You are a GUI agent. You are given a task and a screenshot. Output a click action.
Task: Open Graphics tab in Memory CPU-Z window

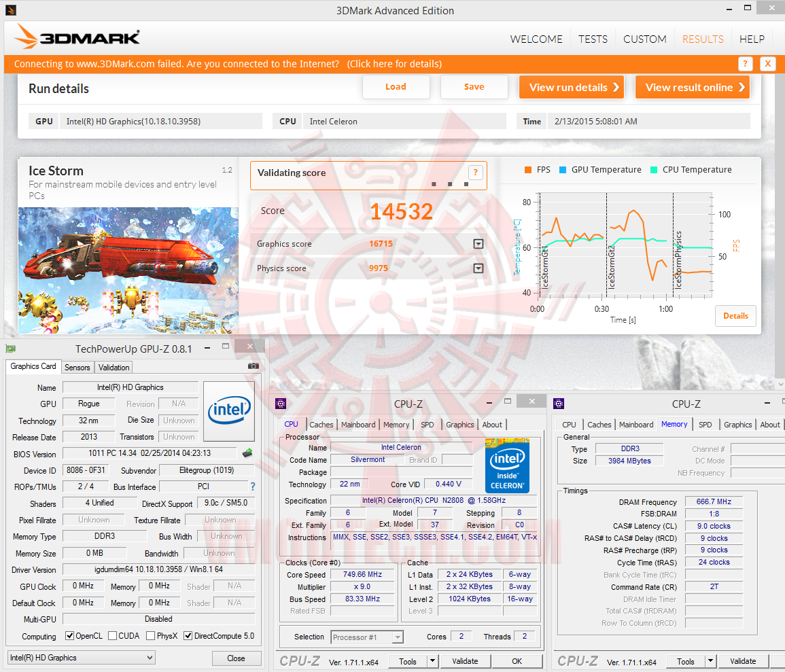pos(737,424)
